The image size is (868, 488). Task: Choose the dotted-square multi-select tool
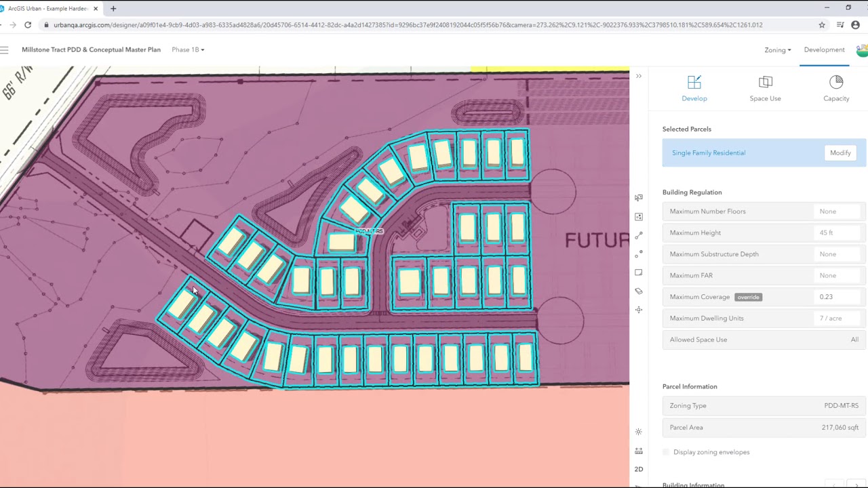tap(638, 217)
